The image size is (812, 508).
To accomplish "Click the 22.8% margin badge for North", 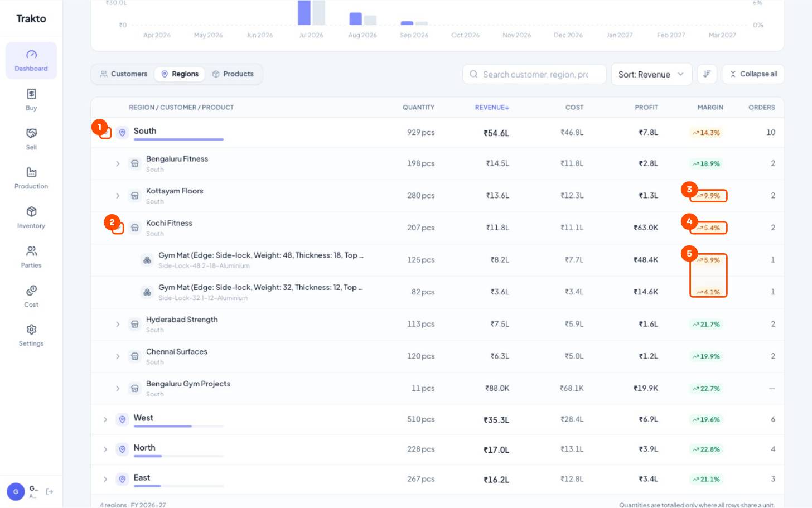I will click(x=706, y=449).
